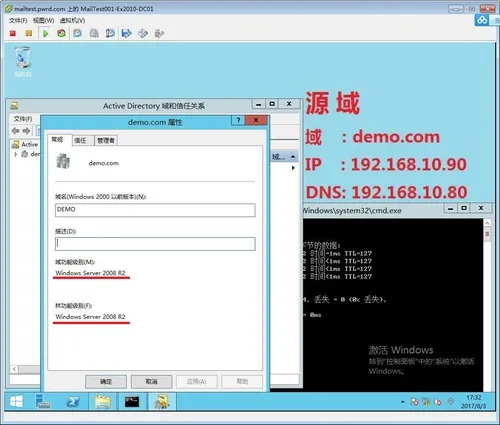The width and height of the screenshot is (500, 425).
Task: Click the vSphere console title bar icon
Action: point(9,9)
